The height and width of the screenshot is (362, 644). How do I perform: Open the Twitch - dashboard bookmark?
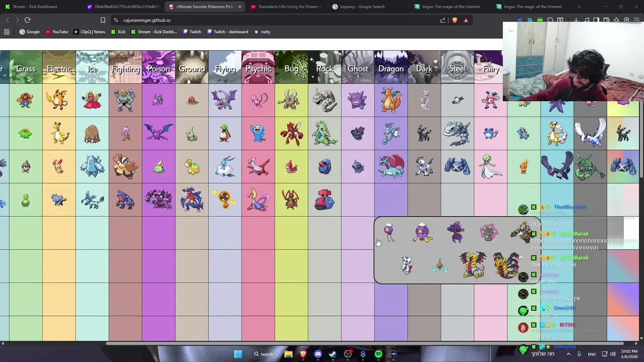(x=227, y=32)
